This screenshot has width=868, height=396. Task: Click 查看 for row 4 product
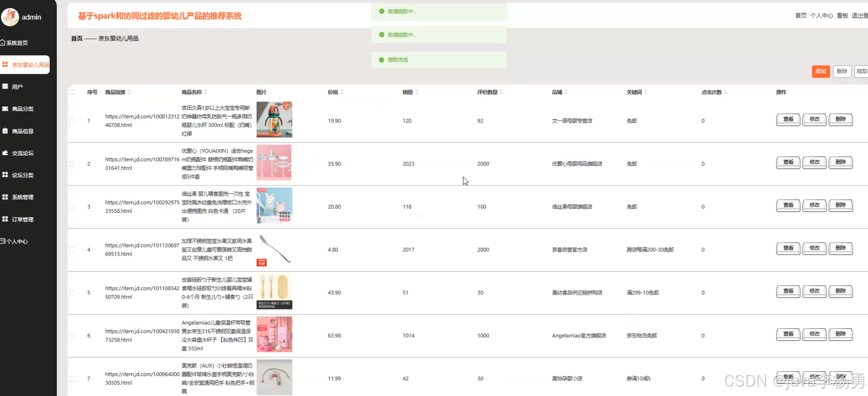(x=788, y=248)
